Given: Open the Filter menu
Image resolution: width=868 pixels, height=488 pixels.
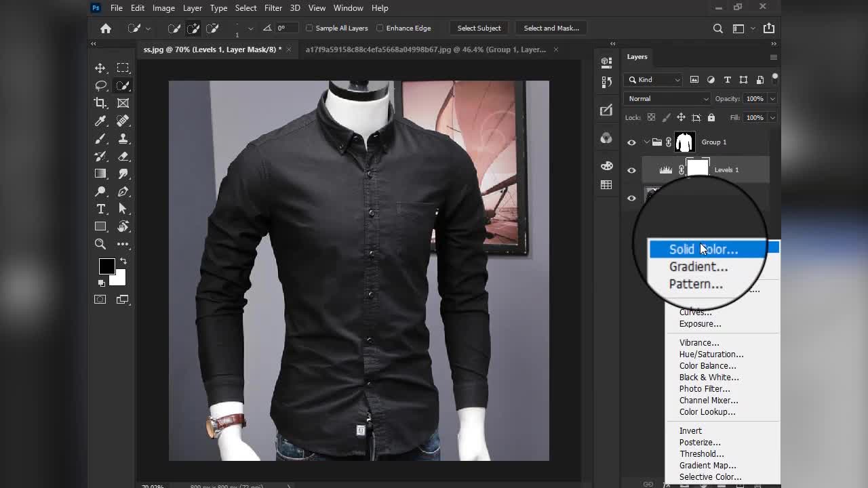Looking at the screenshot, I should pyautogui.click(x=273, y=8).
